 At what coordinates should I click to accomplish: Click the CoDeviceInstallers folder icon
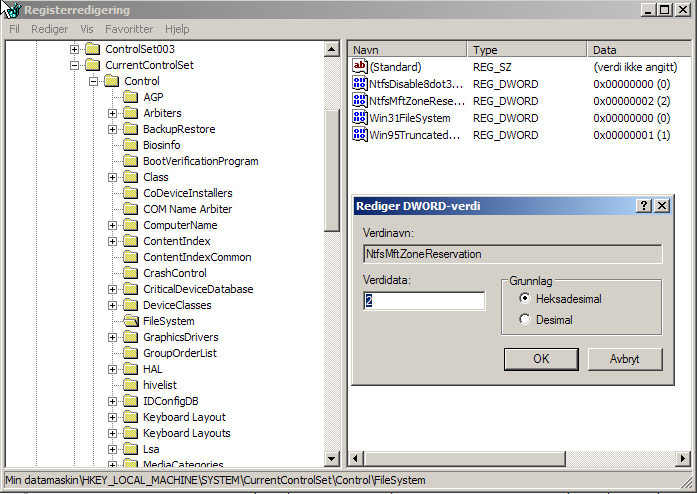(x=131, y=193)
